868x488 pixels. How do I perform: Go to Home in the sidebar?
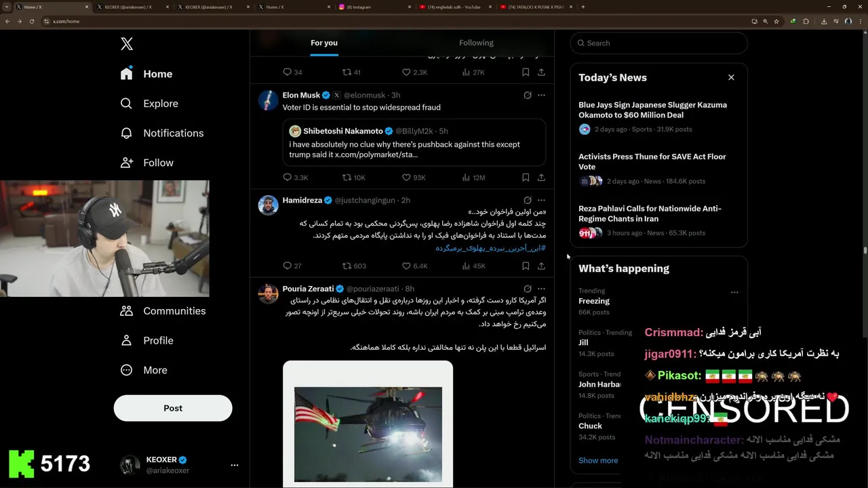[146, 74]
